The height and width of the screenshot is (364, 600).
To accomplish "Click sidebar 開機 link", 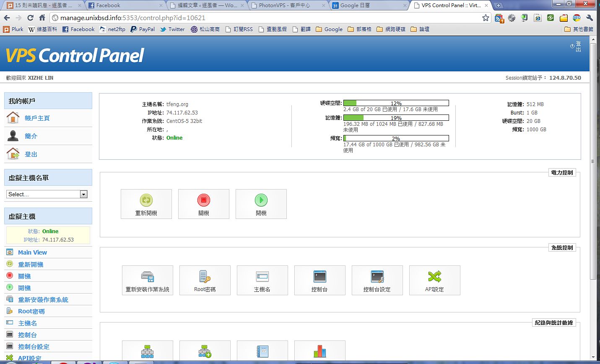I will point(24,288).
